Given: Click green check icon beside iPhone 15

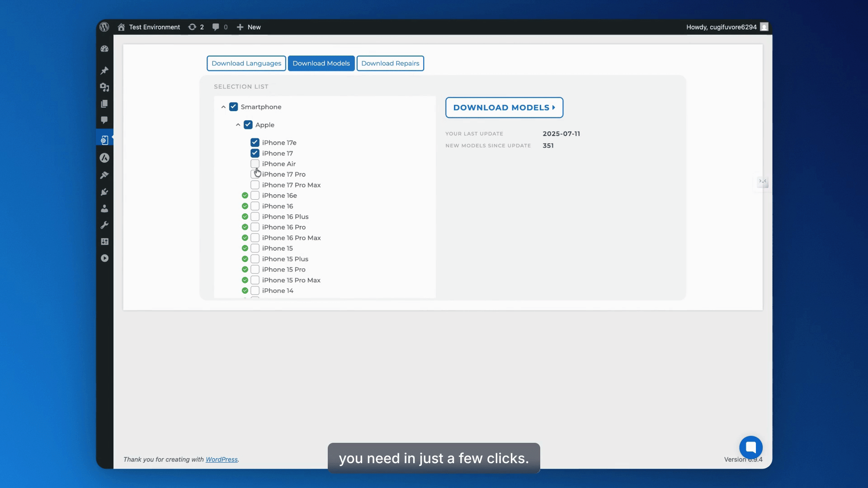Looking at the screenshot, I should 245,249.
